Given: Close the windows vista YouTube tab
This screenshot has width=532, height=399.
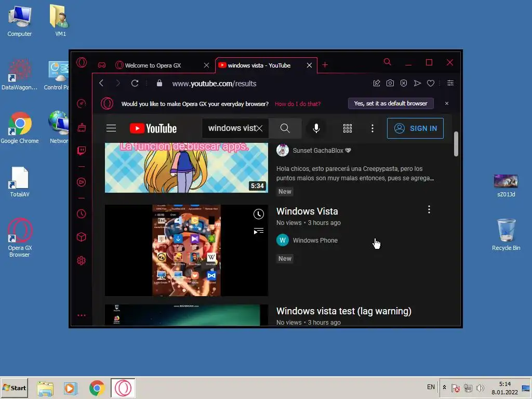Looking at the screenshot, I should tap(309, 65).
